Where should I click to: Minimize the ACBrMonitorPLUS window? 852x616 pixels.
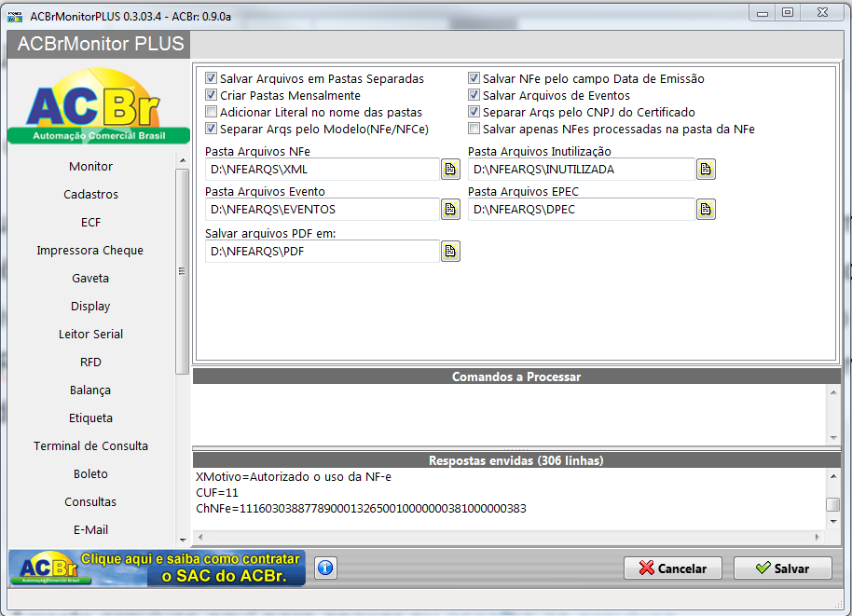763,13
